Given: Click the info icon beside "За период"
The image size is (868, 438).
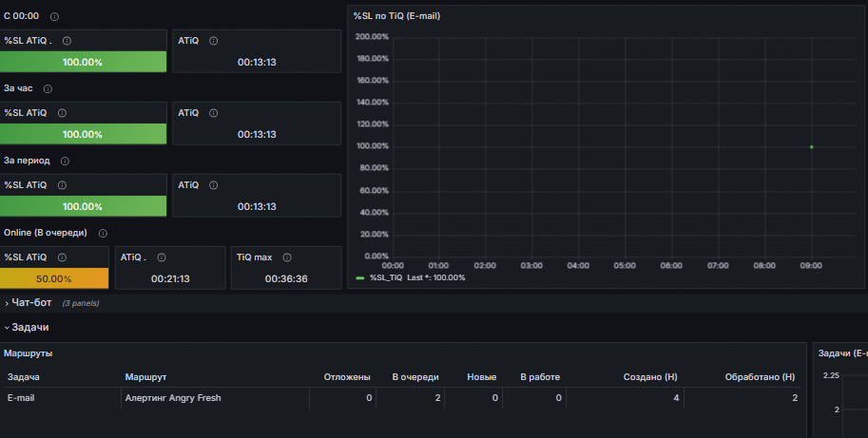Looking at the screenshot, I should pyautogui.click(x=64, y=161).
